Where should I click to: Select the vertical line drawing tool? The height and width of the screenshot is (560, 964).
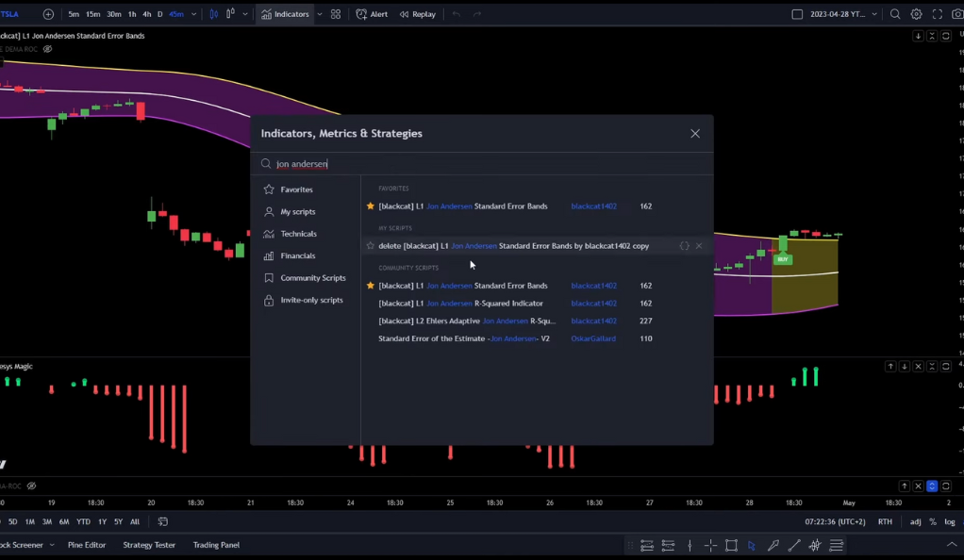point(690,545)
